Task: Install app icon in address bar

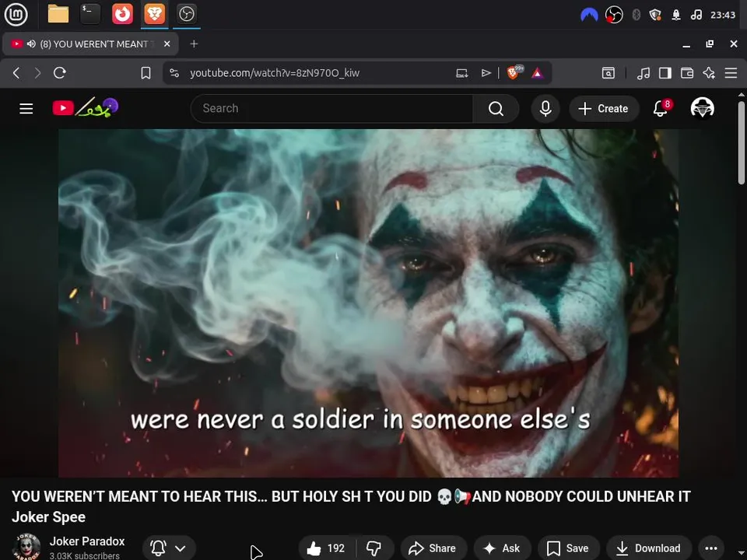Action: (461, 73)
